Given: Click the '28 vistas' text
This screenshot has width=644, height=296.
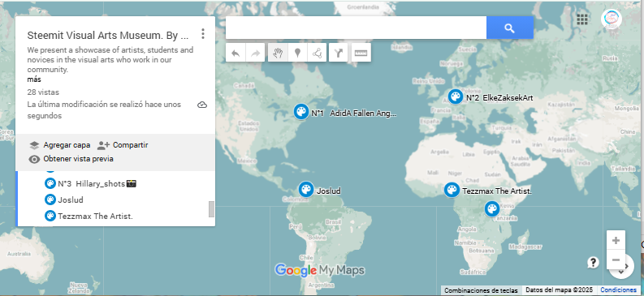Looking at the screenshot, I should tap(43, 92).
